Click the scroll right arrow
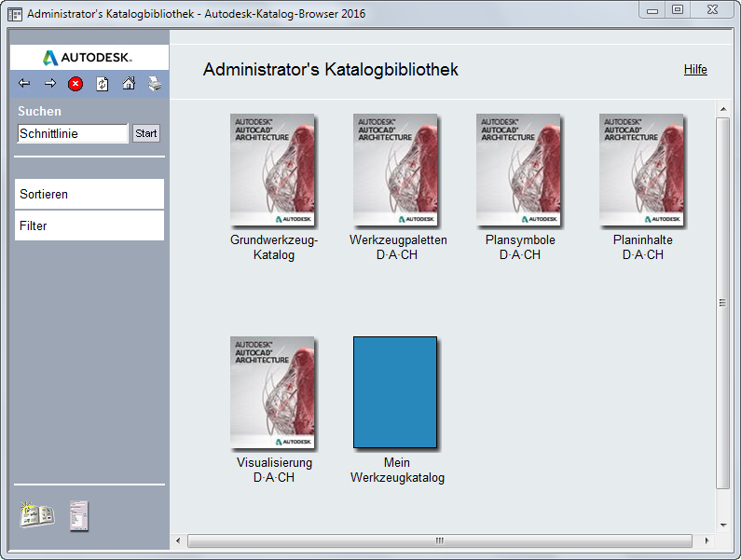The width and height of the screenshot is (741, 560). pos(707,540)
